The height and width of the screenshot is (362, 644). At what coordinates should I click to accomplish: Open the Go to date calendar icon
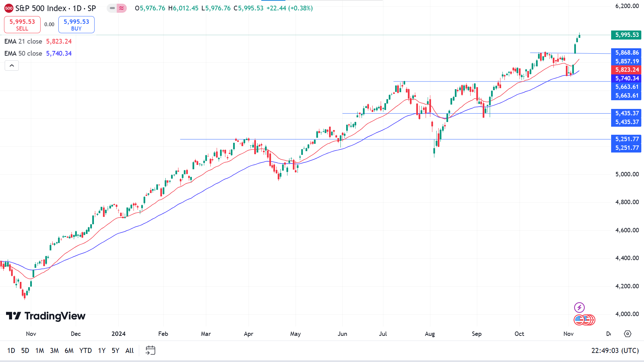(150, 351)
